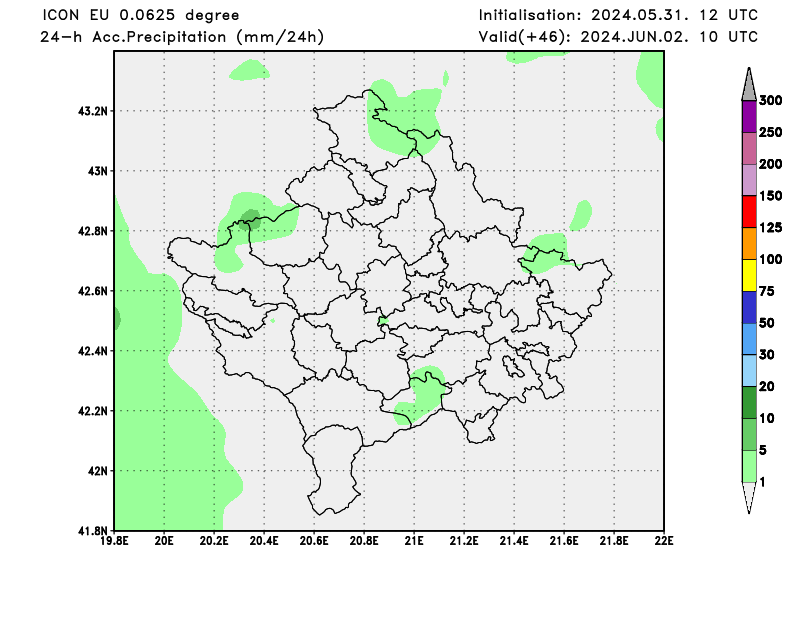Click the legend value 50
This screenshot has height=618, width=800.
tap(767, 323)
